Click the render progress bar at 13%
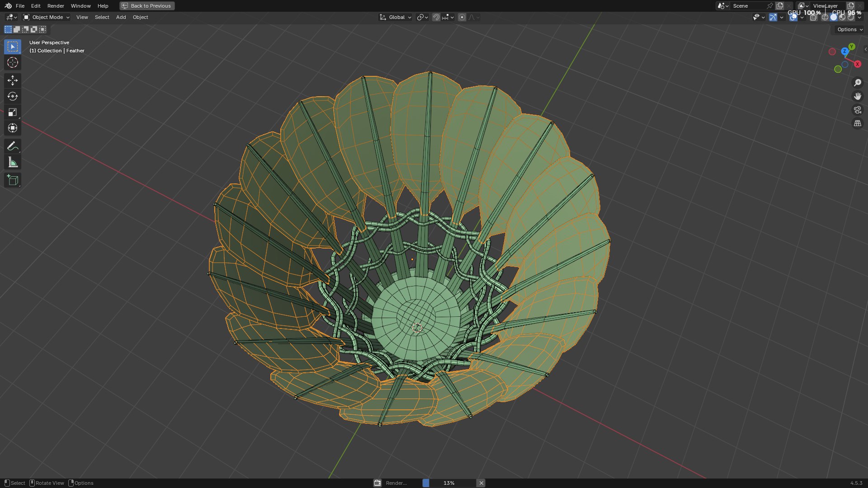The width and height of the screenshot is (868, 488). 449,483
